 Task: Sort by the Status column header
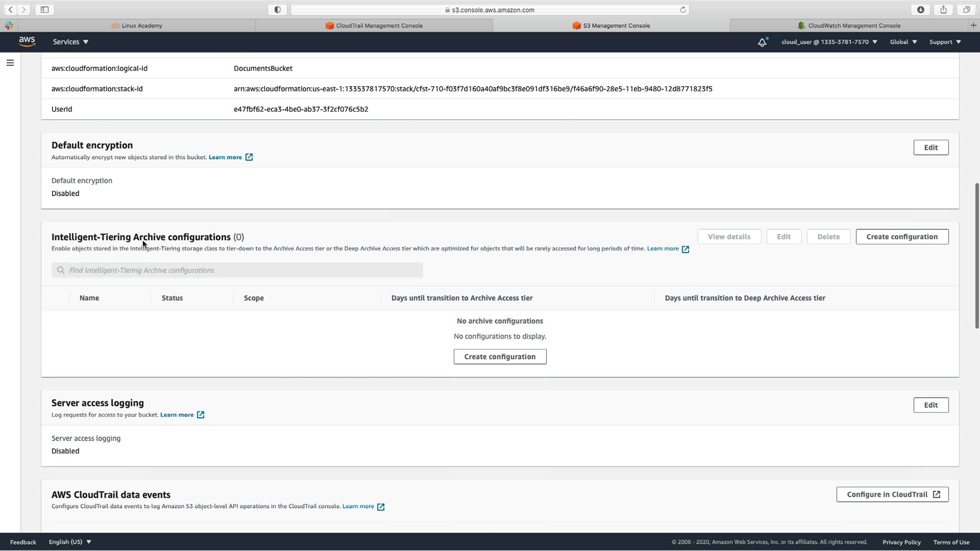click(x=172, y=298)
